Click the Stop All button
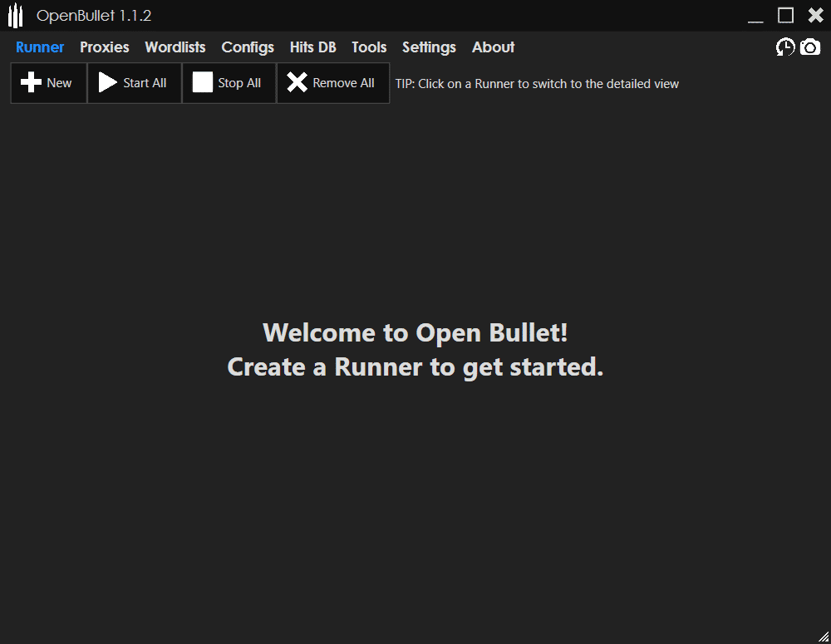This screenshot has width=831, height=644. click(229, 83)
